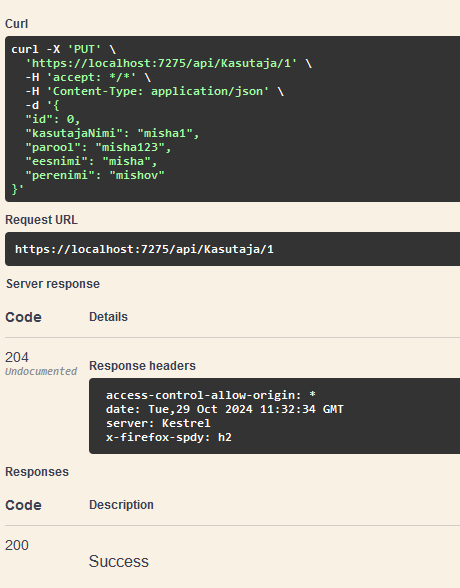
Task: Click the -d '{ data line
Action: (x=42, y=105)
